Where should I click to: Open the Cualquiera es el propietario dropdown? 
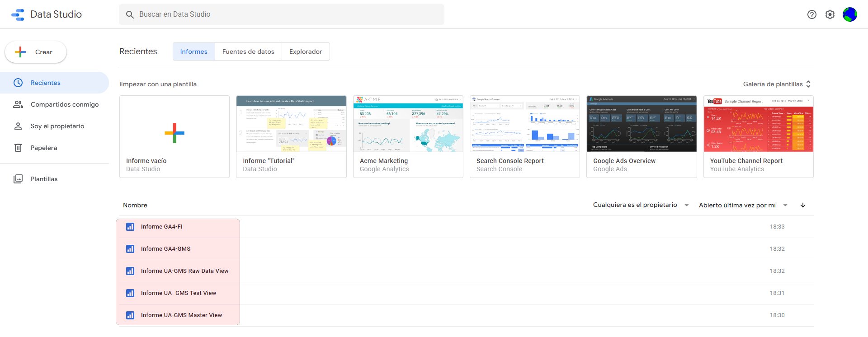(641, 205)
